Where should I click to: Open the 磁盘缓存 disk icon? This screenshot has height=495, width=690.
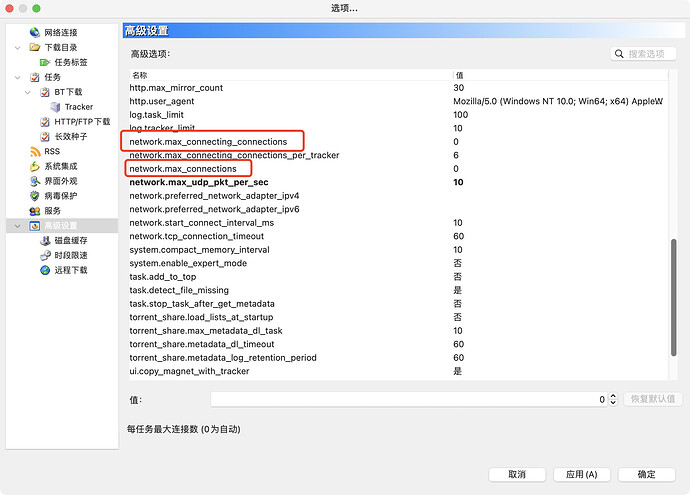pyautogui.click(x=44, y=241)
